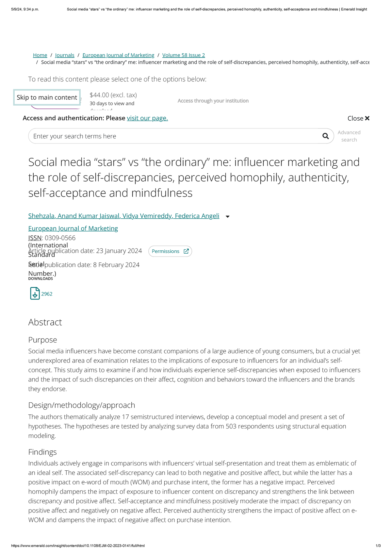The image size is (392, 555).
Task: Dismiss the authentication banner with the X icon
Action: [367, 118]
